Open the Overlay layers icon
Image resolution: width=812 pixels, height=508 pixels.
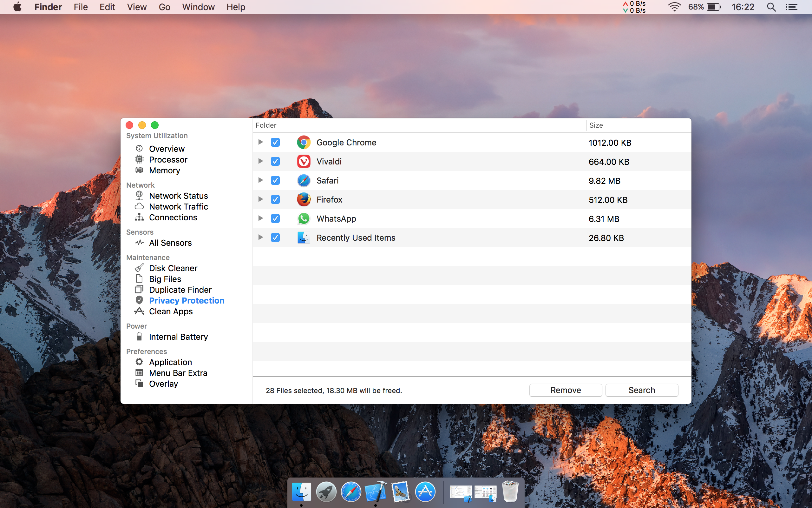coord(139,383)
